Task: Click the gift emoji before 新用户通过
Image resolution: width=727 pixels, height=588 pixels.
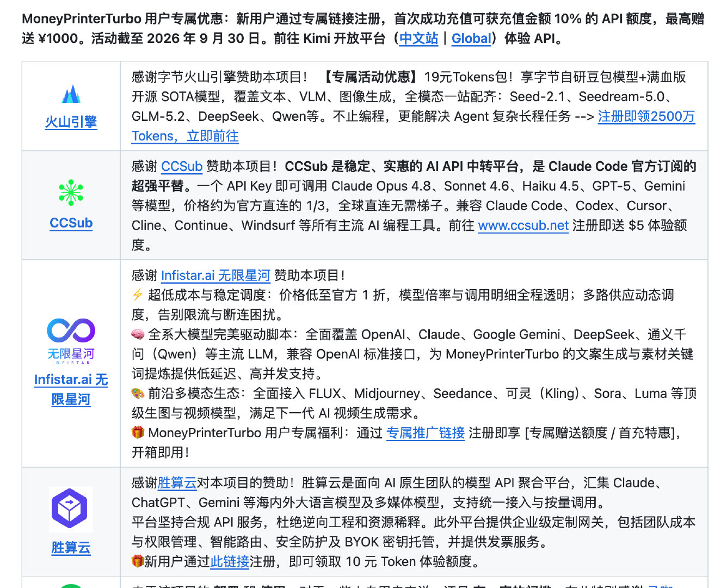Action: pos(138,561)
